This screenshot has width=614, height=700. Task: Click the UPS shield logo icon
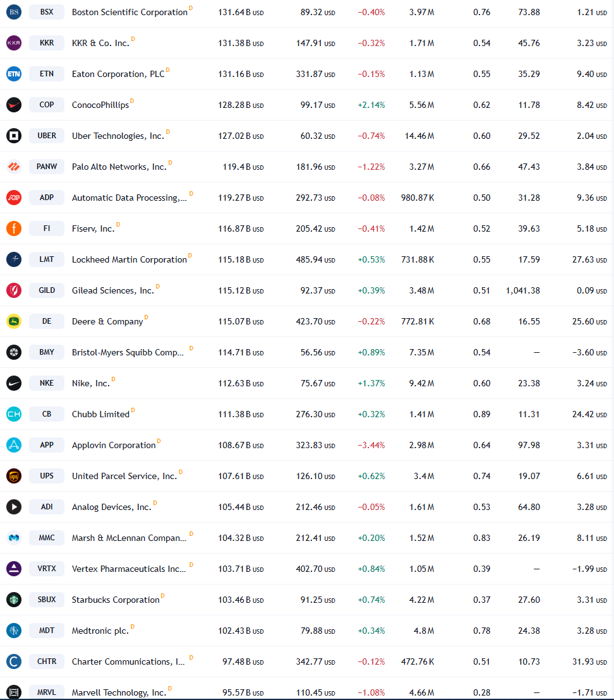tap(14, 476)
